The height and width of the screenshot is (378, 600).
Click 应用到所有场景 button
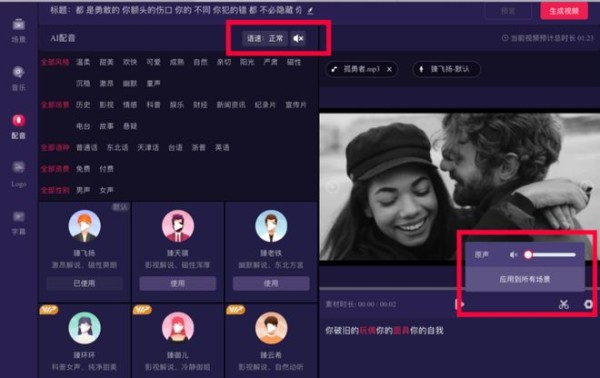click(x=525, y=279)
